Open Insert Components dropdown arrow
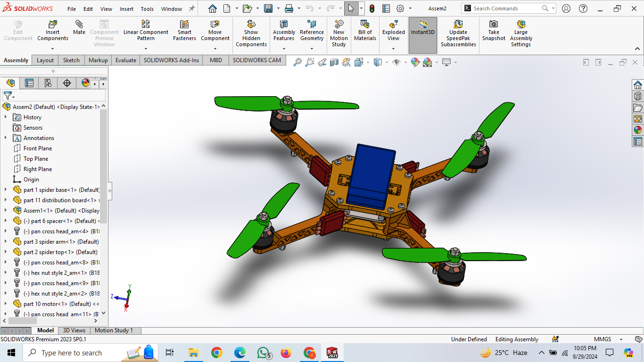The image size is (644, 362). pos(53,48)
